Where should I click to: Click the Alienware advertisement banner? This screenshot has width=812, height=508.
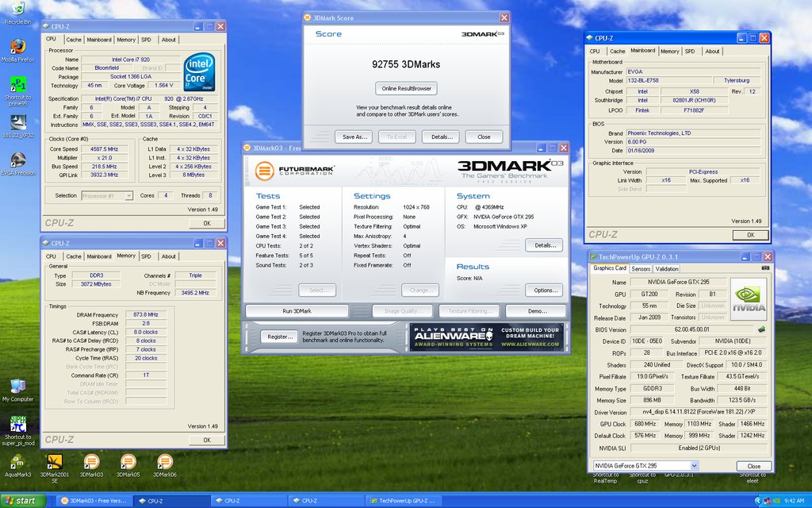coord(486,337)
